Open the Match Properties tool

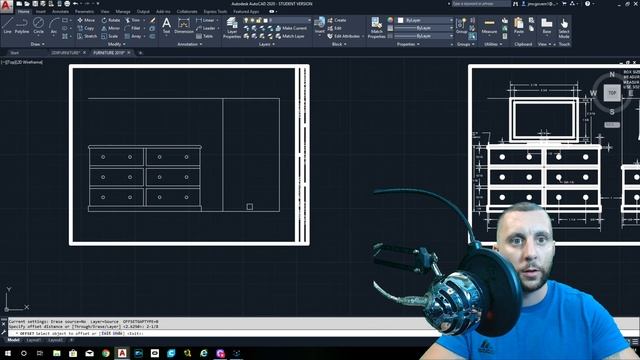click(x=376, y=28)
